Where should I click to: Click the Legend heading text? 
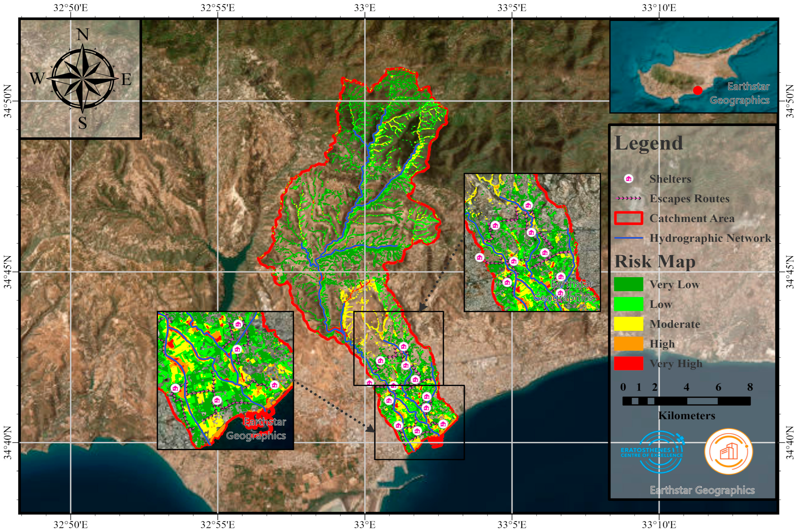[648, 143]
